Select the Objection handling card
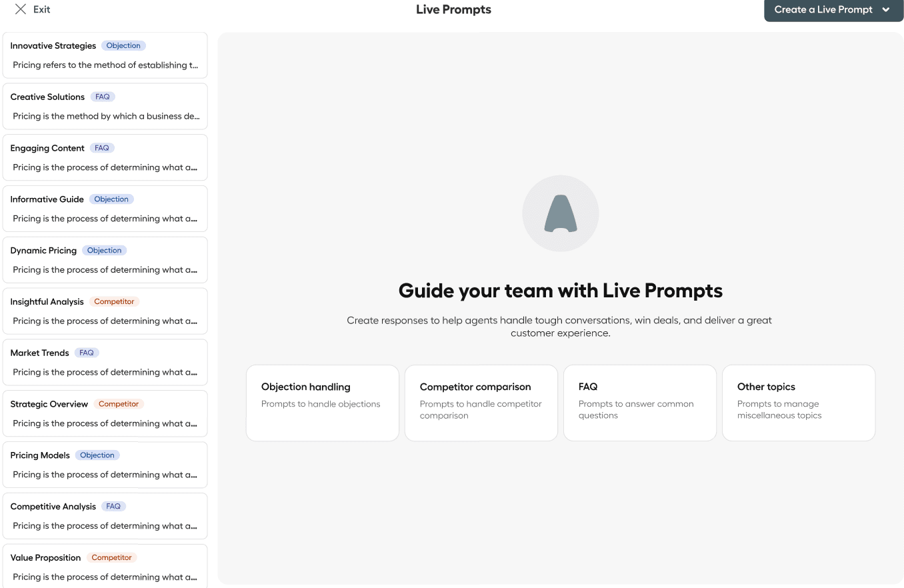 pos(322,402)
